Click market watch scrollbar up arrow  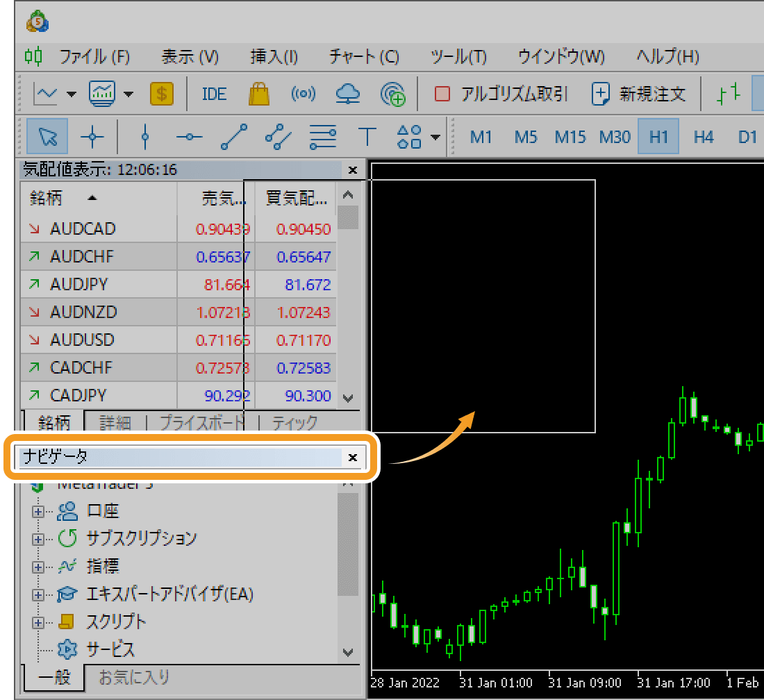pos(348,195)
